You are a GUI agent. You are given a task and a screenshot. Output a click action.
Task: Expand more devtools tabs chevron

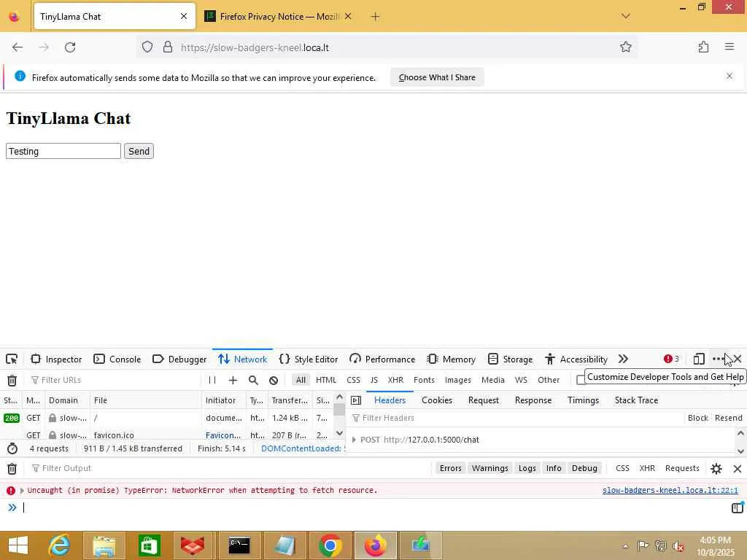click(x=623, y=359)
